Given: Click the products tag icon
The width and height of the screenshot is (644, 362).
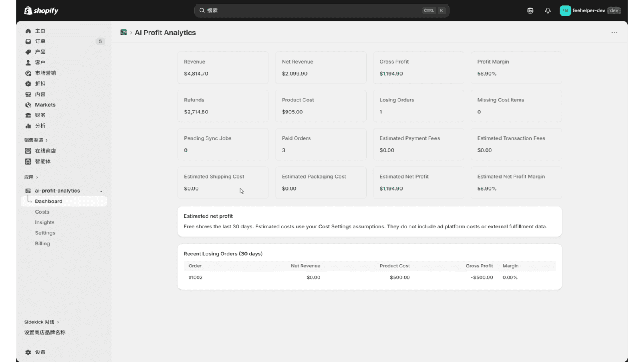Looking at the screenshot, I should 28,52.
